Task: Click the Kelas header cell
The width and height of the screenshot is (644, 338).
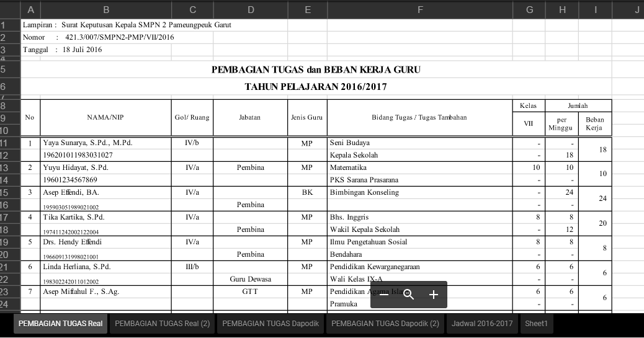Action: pyautogui.click(x=529, y=106)
